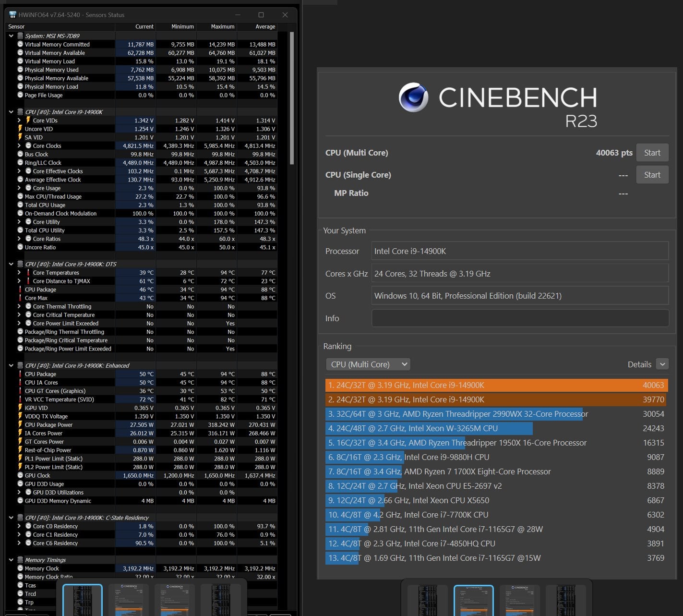Screen dimensions: 683x616
Task: Expand the Core C0 Residency row
Action: [x=19, y=526]
